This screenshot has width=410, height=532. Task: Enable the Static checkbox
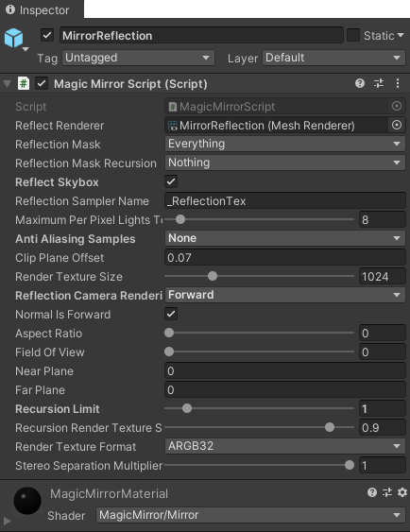[353, 35]
